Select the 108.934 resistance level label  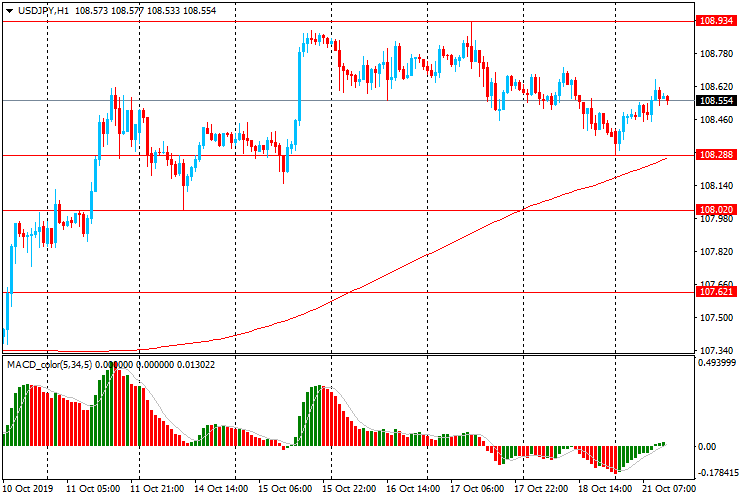[x=716, y=21]
